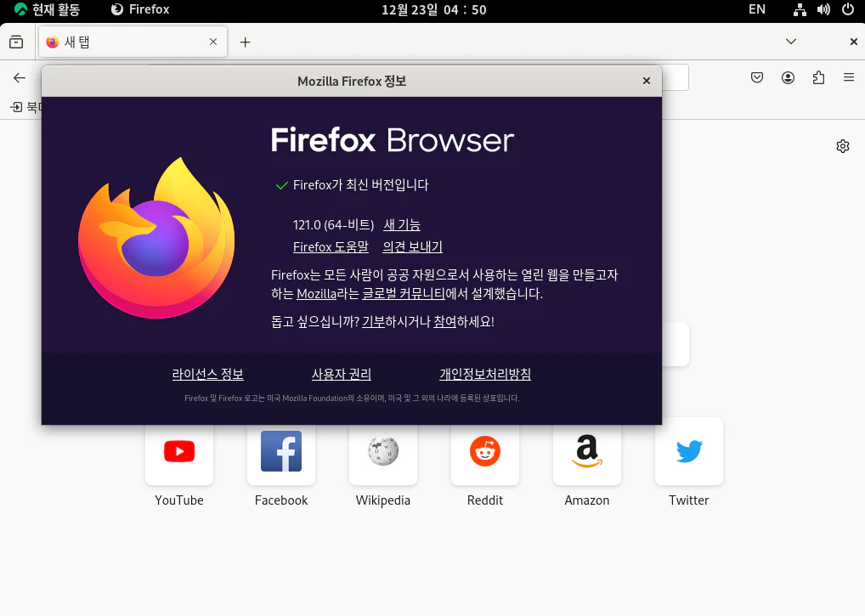Viewport: 865px width, 616px height.
Task: Open the power menu icon
Action: point(848,9)
